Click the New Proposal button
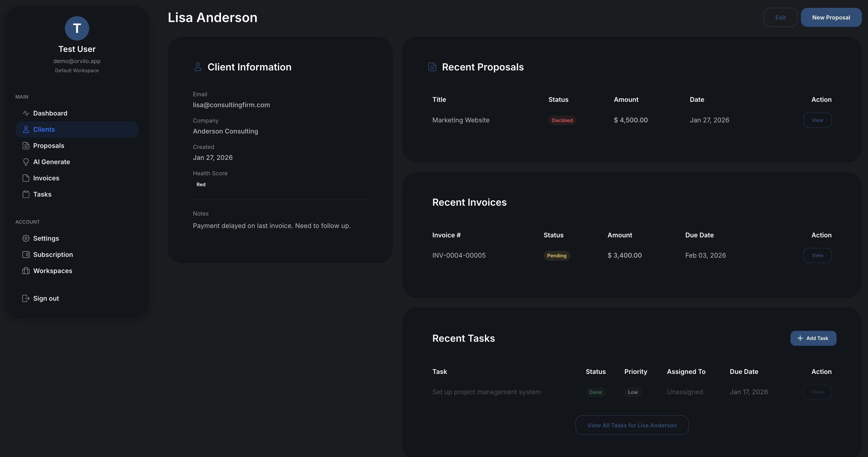The image size is (868, 457). tap(831, 17)
